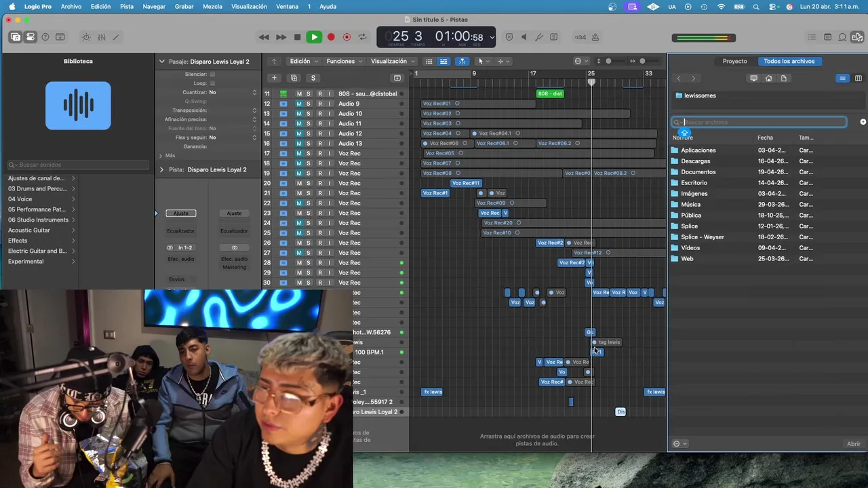
Task: Toggle the blue Snap button in the tracks toolbar
Action: pos(462,62)
